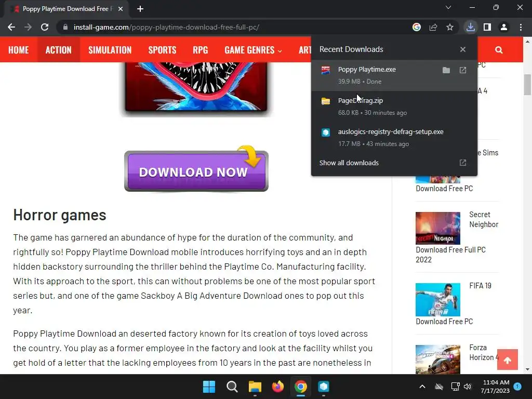
Task: Open Chrome three-dot menu
Action: pyautogui.click(x=521, y=27)
